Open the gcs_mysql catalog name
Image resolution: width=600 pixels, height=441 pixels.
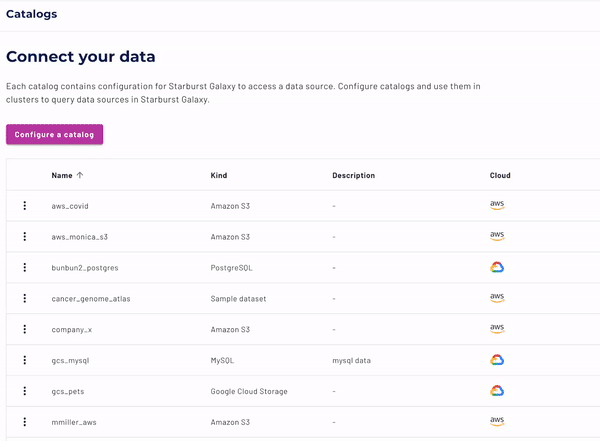coord(70,361)
